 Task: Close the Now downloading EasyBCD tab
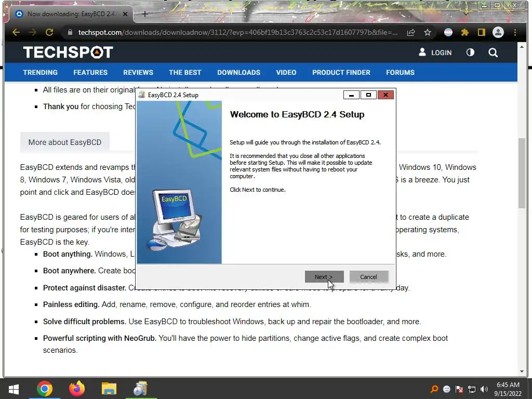(125, 14)
